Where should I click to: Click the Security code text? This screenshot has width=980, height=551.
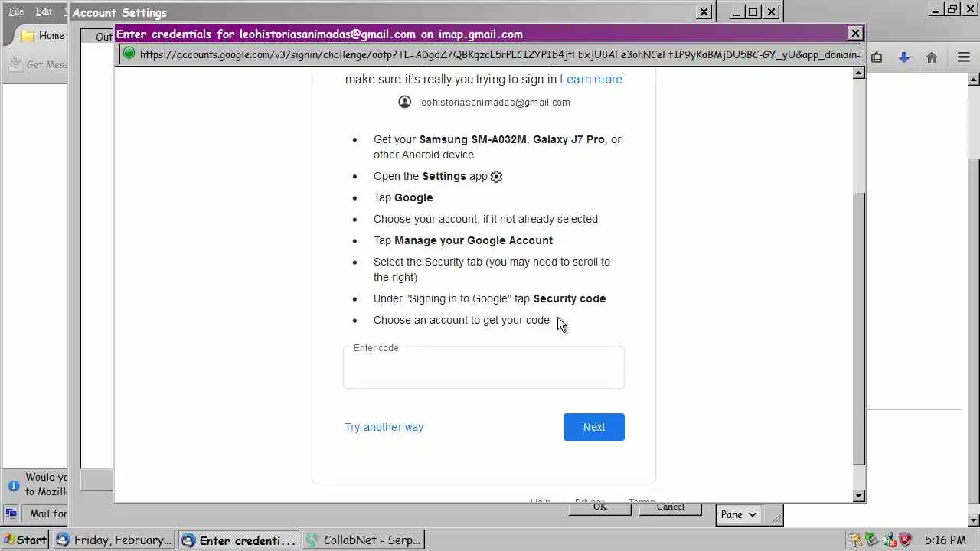coord(570,298)
